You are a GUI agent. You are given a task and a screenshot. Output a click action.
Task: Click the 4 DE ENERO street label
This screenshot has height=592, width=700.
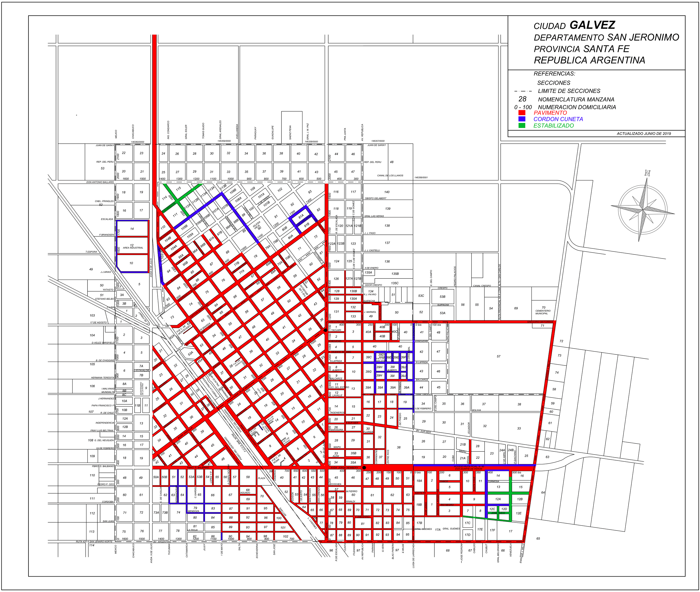[x=371, y=268]
